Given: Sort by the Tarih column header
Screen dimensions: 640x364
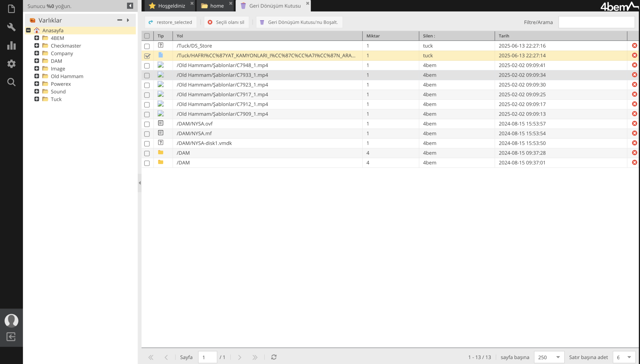Looking at the screenshot, I should click(x=561, y=36).
